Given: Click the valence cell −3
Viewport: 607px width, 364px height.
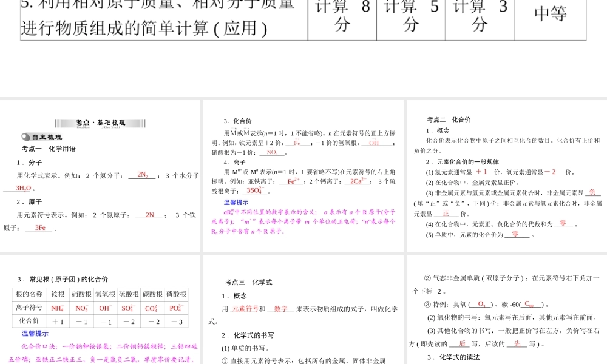Looking at the screenshot, I should (176, 321).
